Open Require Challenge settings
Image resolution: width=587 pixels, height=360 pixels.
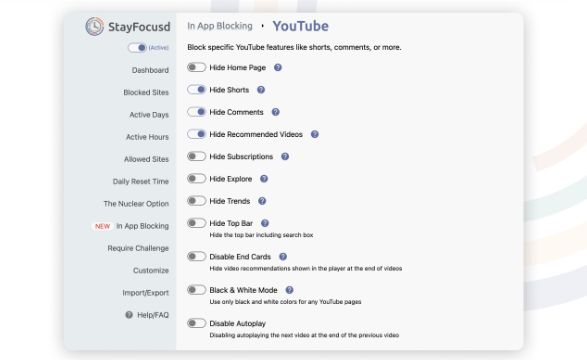point(138,248)
